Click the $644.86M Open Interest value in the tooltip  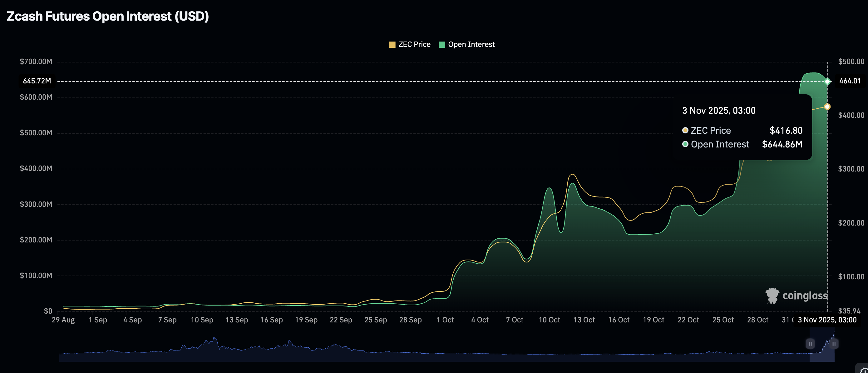pos(782,144)
